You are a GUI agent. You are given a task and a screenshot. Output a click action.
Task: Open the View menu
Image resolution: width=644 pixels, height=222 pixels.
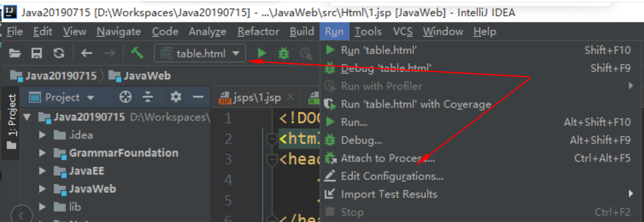click(x=74, y=32)
